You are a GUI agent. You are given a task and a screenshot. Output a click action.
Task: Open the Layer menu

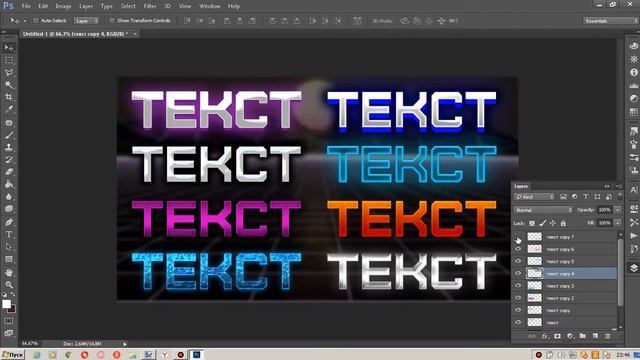tap(86, 6)
